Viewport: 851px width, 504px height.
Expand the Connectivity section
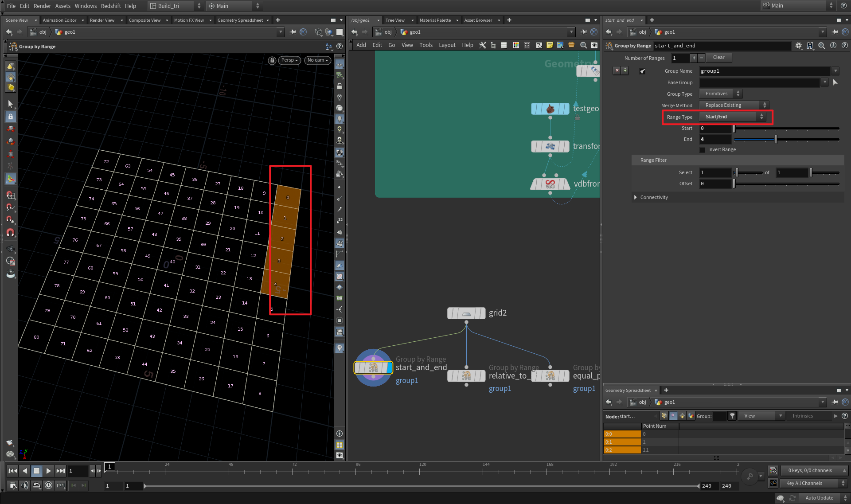[636, 197]
